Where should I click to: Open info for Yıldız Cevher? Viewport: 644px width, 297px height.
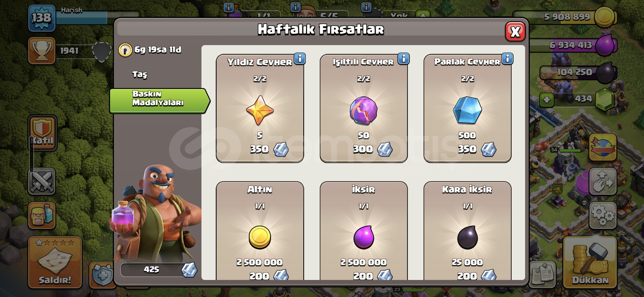coord(300,59)
